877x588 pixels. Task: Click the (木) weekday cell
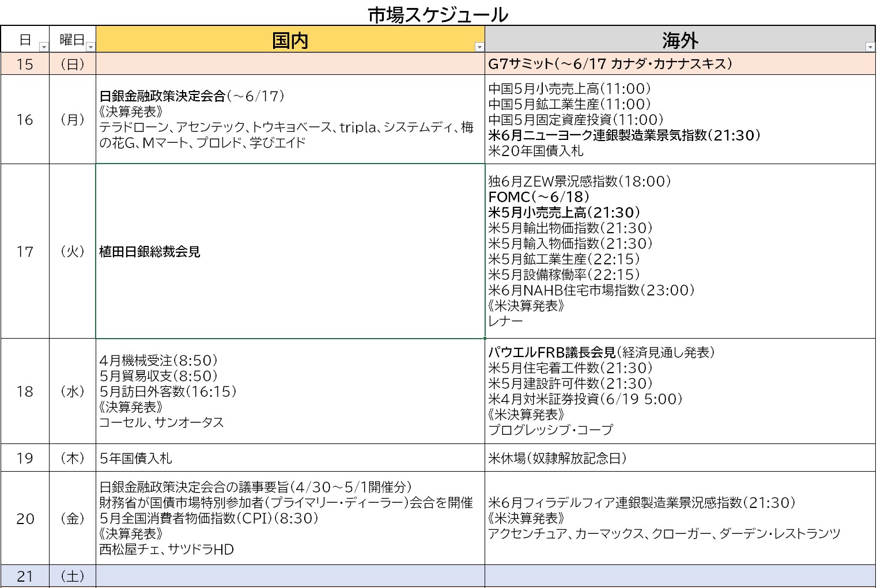point(73,458)
